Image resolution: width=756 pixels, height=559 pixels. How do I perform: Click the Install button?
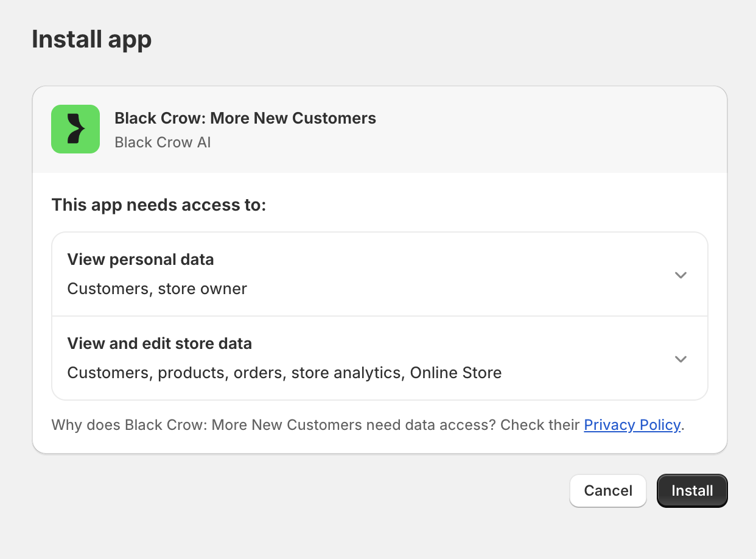pyautogui.click(x=692, y=490)
